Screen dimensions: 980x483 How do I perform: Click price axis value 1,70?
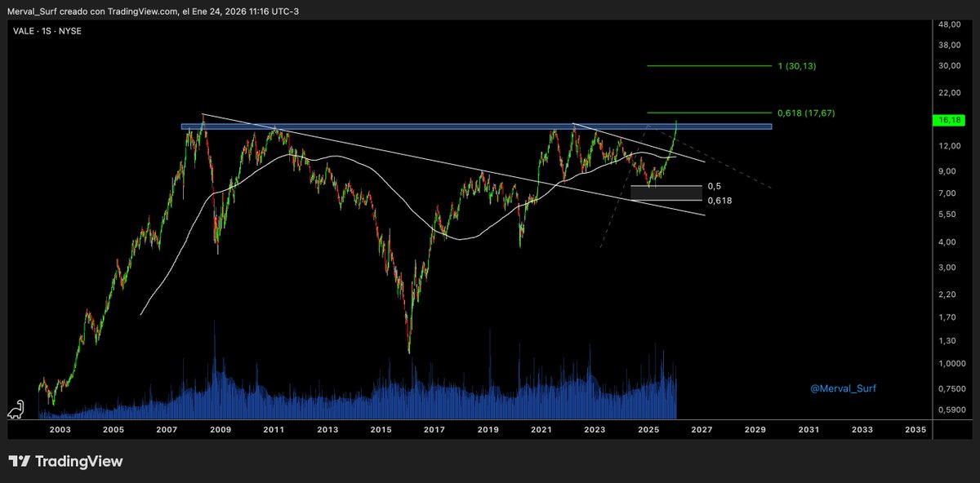tap(946, 317)
